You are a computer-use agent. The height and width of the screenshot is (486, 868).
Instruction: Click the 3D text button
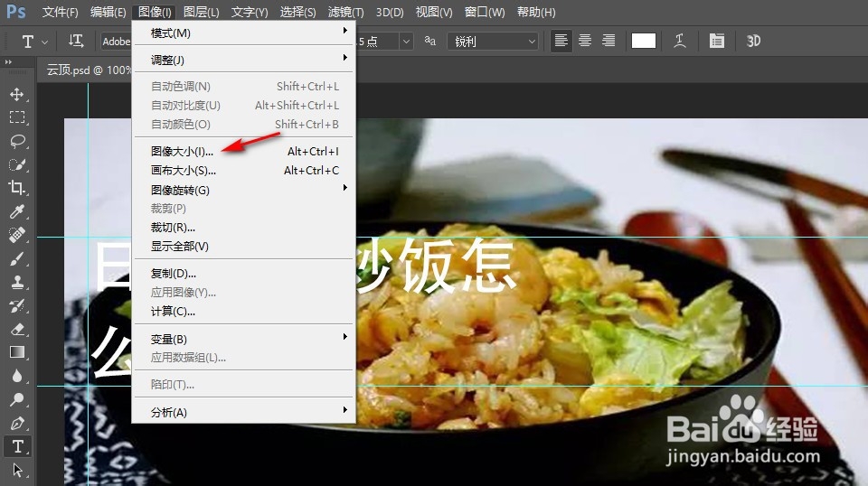point(753,41)
